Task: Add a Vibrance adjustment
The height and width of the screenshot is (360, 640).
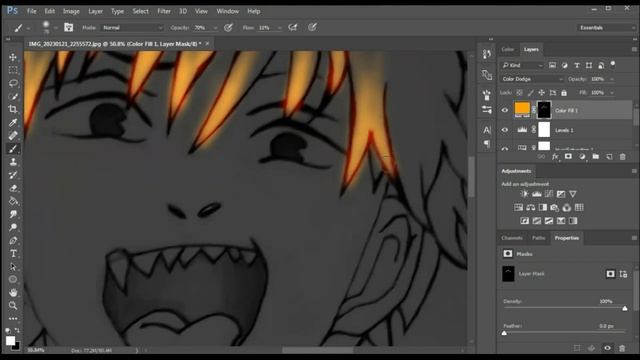Action: (573, 194)
